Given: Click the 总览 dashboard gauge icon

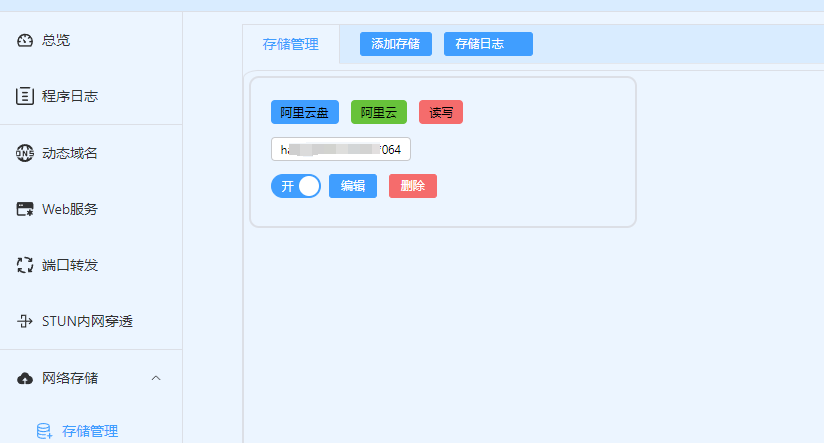Looking at the screenshot, I should (25, 41).
